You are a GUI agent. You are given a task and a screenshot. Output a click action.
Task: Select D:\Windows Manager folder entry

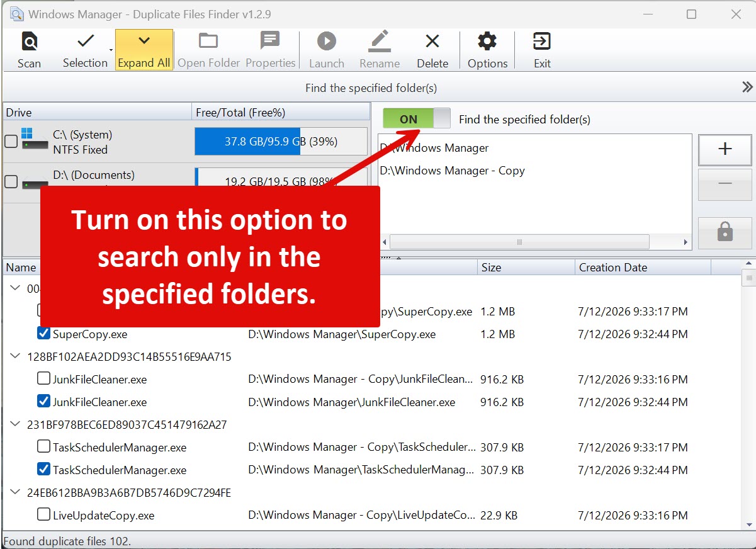(434, 148)
